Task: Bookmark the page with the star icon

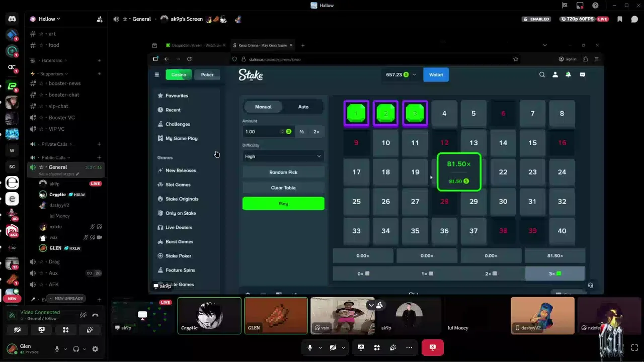Action: click(515, 59)
